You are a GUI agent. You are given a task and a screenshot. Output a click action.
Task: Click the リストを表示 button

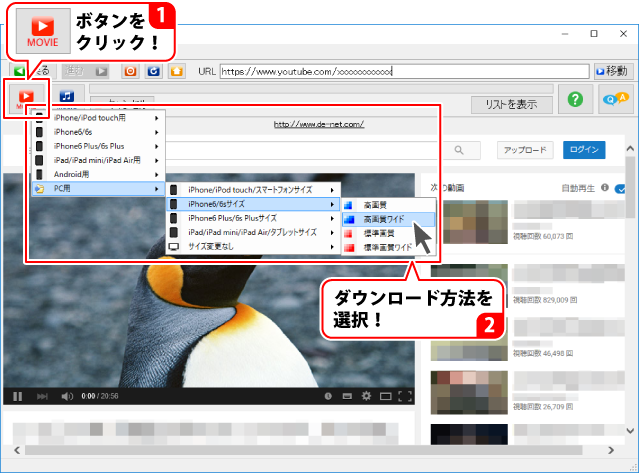point(511,104)
